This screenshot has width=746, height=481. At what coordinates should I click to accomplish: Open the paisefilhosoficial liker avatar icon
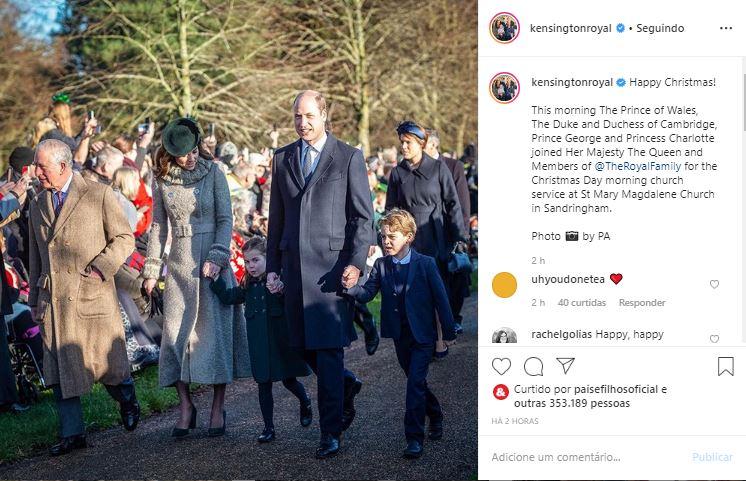[x=501, y=393]
